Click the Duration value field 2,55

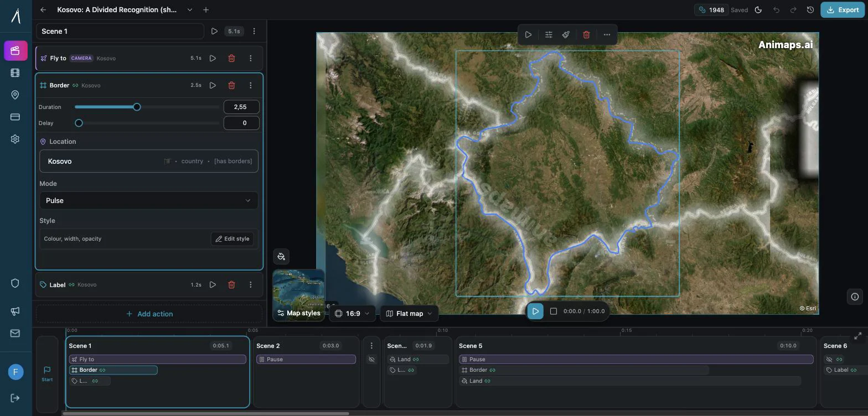241,107
